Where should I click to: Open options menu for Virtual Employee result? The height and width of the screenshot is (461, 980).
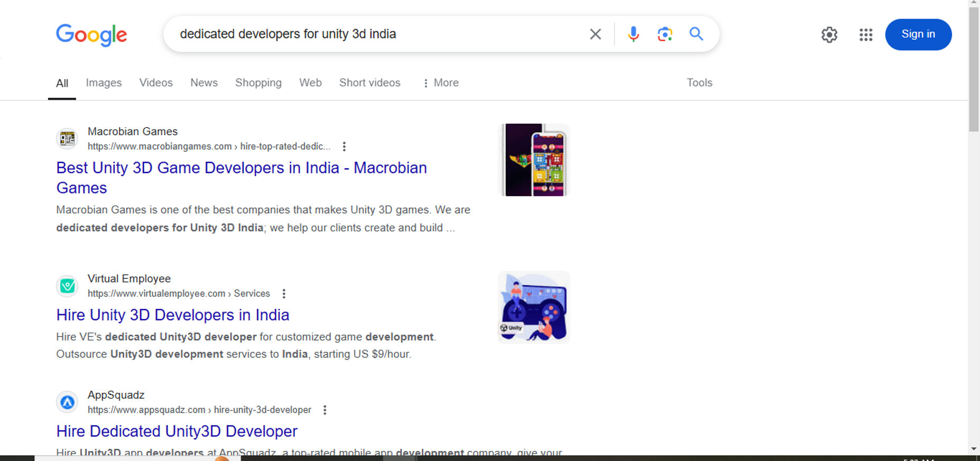284,293
